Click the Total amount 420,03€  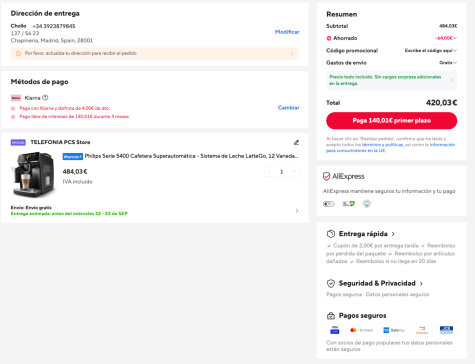(x=441, y=103)
